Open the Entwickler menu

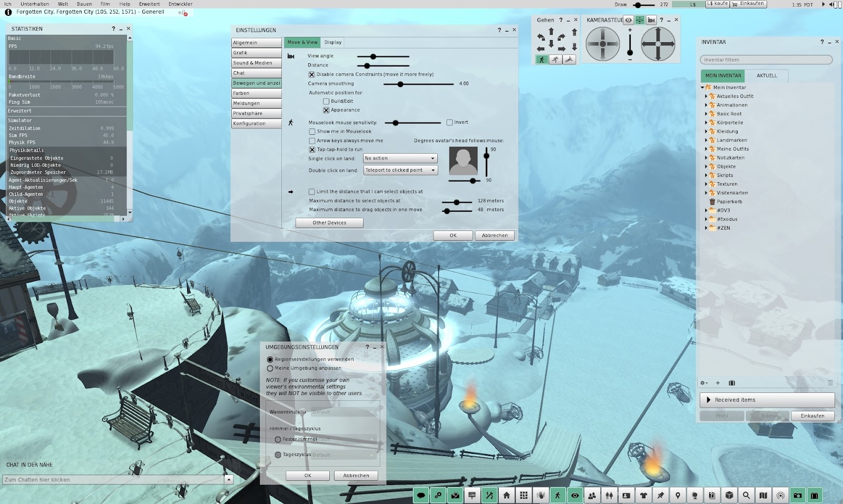coord(180,4)
